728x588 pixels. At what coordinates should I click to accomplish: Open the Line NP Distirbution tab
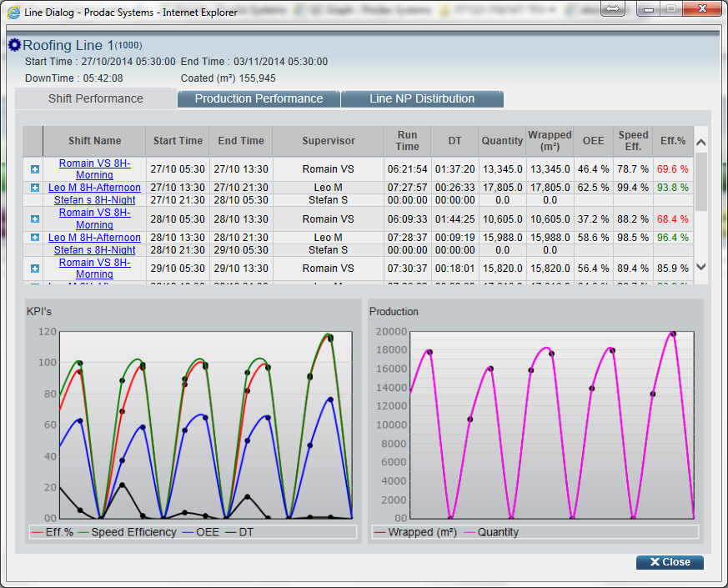click(422, 98)
